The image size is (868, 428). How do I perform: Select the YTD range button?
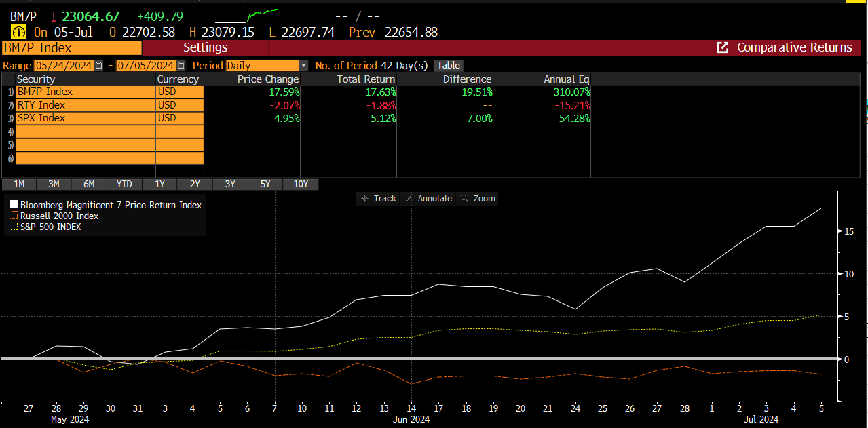tap(124, 184)
